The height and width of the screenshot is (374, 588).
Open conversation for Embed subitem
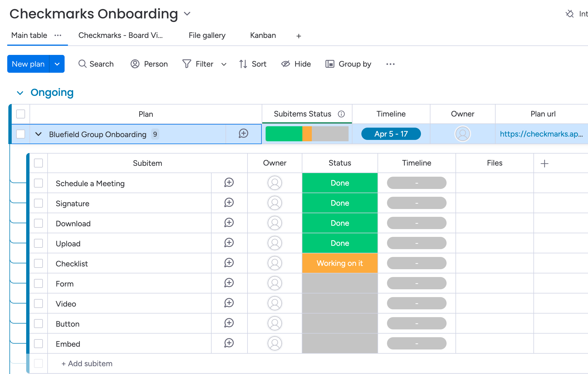(229, 343)
